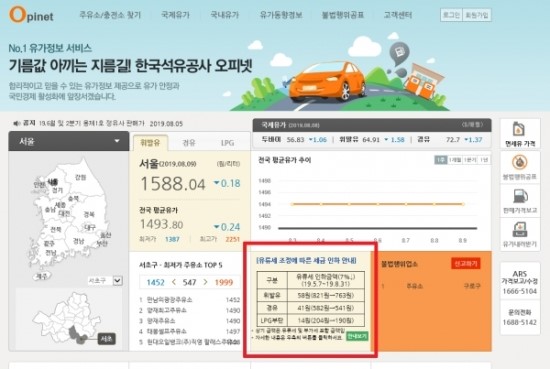The image size is (550, 369).
Task: Open 유가동향정보 top menu
Action: pyautogui.click(x=281, y=15)
